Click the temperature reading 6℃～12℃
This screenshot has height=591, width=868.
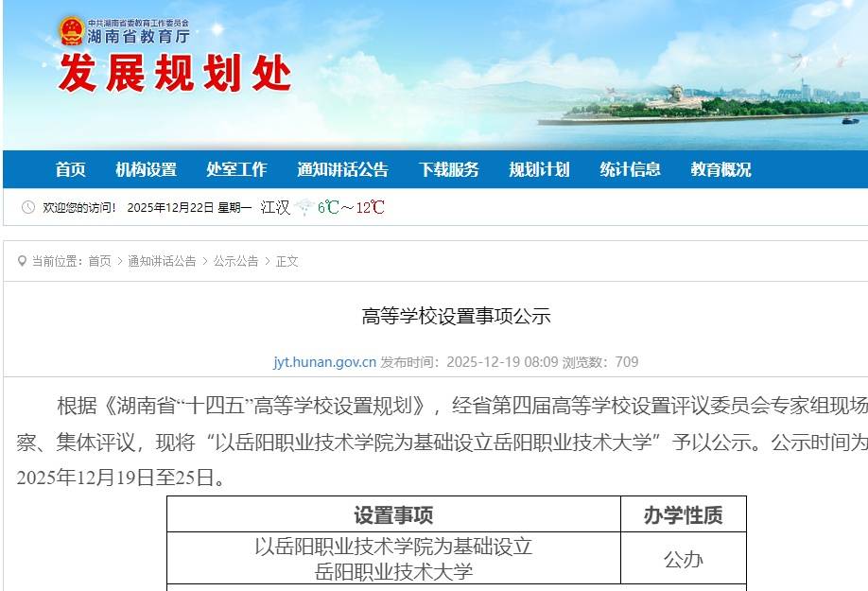pos(351,207)
